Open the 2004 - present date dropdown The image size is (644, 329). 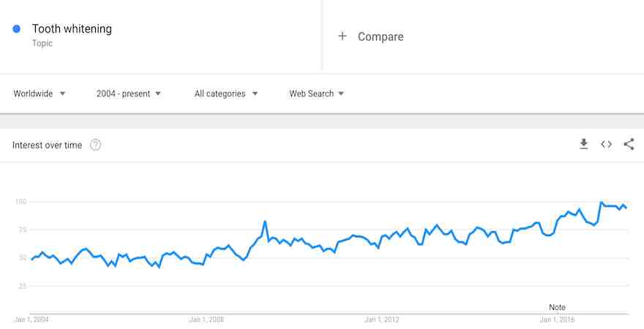coord(129,94)
